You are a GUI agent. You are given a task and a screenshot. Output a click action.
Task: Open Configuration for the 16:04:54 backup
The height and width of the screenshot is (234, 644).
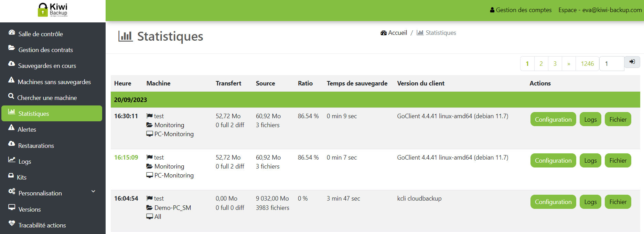pyautogui.click(x=553, y=202)
